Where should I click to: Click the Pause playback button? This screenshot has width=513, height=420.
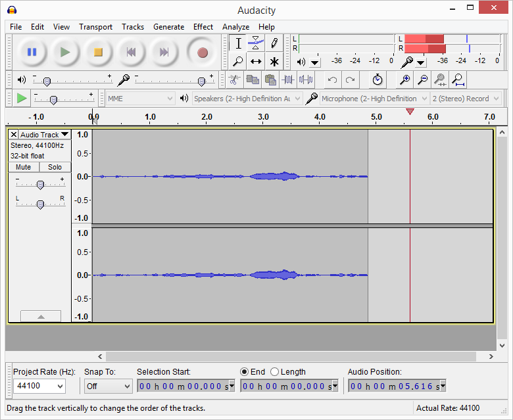pos(32,52)
